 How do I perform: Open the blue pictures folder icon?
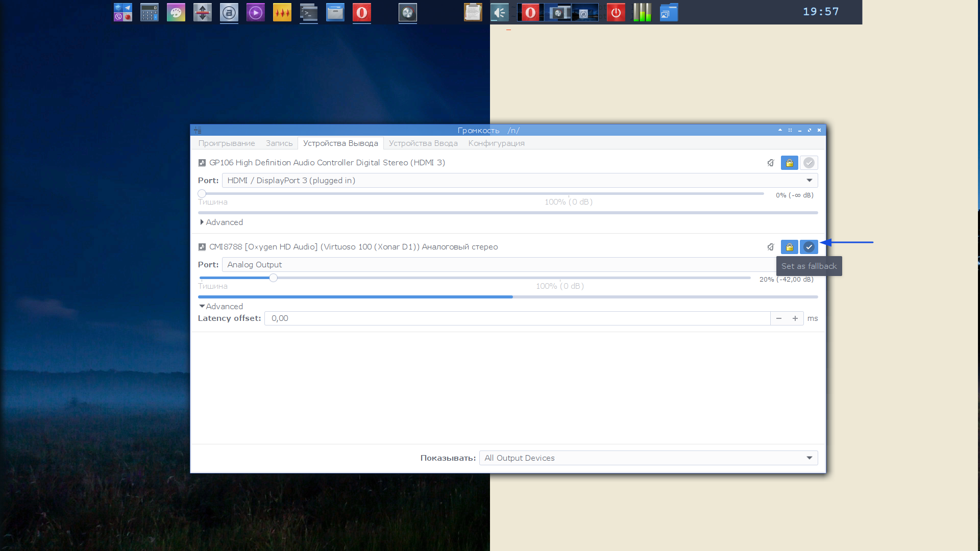click(669, 12)
